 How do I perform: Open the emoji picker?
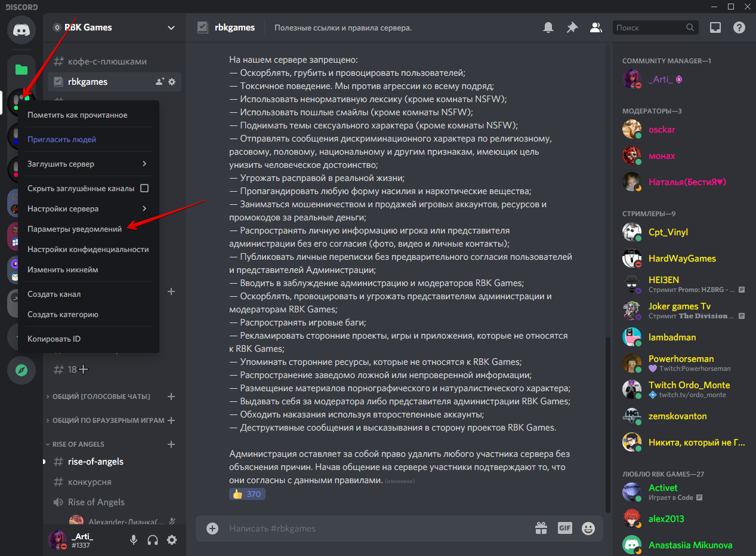(588, 528)
